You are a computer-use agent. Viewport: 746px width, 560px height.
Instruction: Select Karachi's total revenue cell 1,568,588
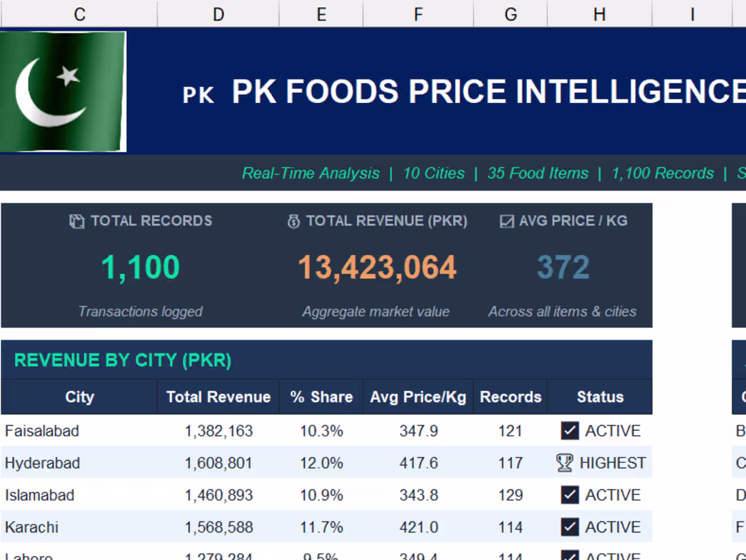218,527
